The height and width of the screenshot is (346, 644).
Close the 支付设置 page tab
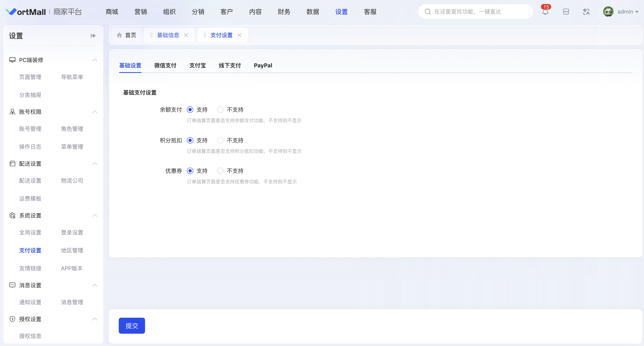coord(240,35)
